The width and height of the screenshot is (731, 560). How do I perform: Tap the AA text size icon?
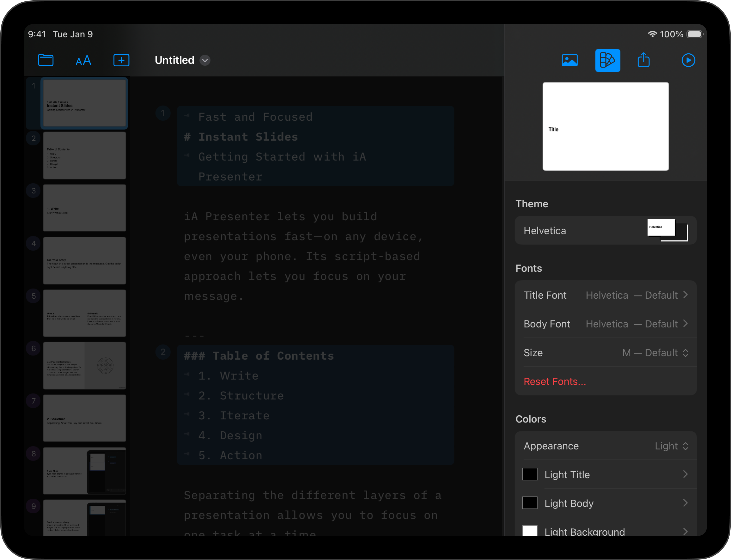tap(83, 61)
